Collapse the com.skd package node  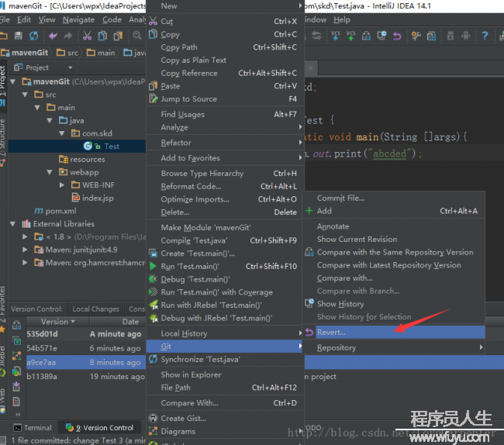click(62, 133)
